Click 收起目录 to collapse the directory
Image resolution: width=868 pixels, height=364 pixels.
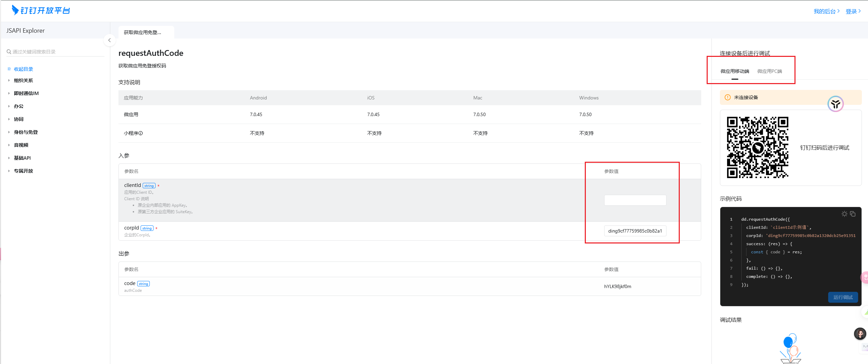tap(23, 69)
